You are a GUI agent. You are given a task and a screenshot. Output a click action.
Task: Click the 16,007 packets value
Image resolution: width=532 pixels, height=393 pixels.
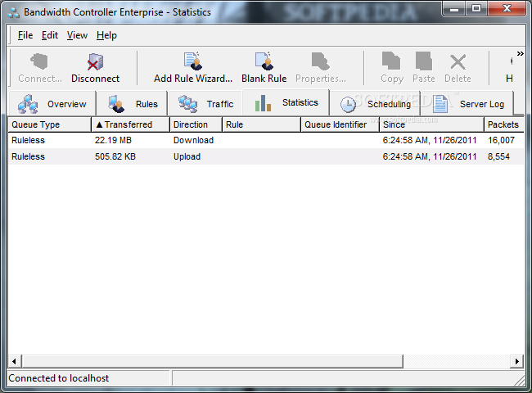(x=501, y=140)
